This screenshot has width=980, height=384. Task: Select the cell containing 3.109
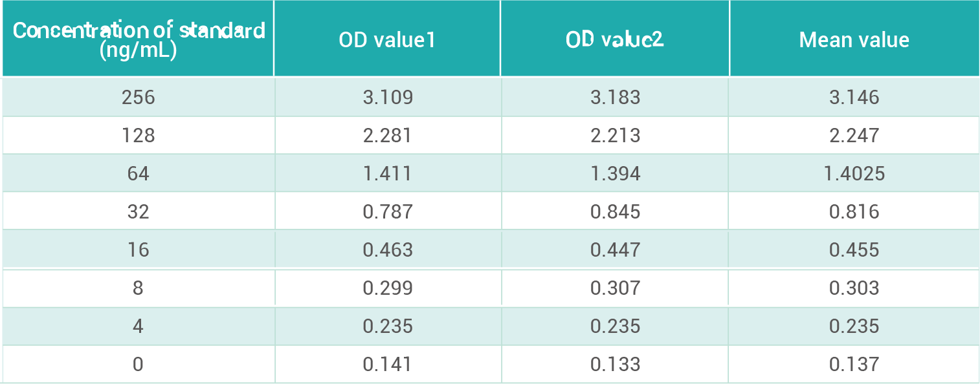(387, 97)
